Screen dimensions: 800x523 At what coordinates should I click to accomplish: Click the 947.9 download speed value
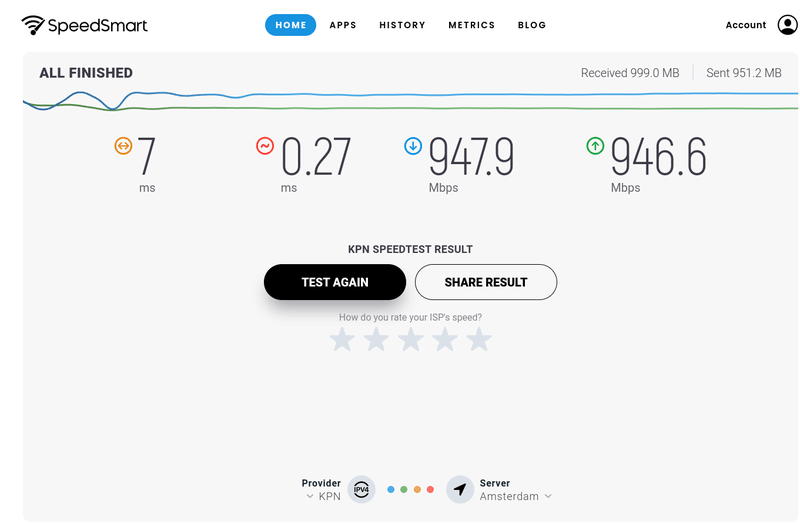pos(471,157)
